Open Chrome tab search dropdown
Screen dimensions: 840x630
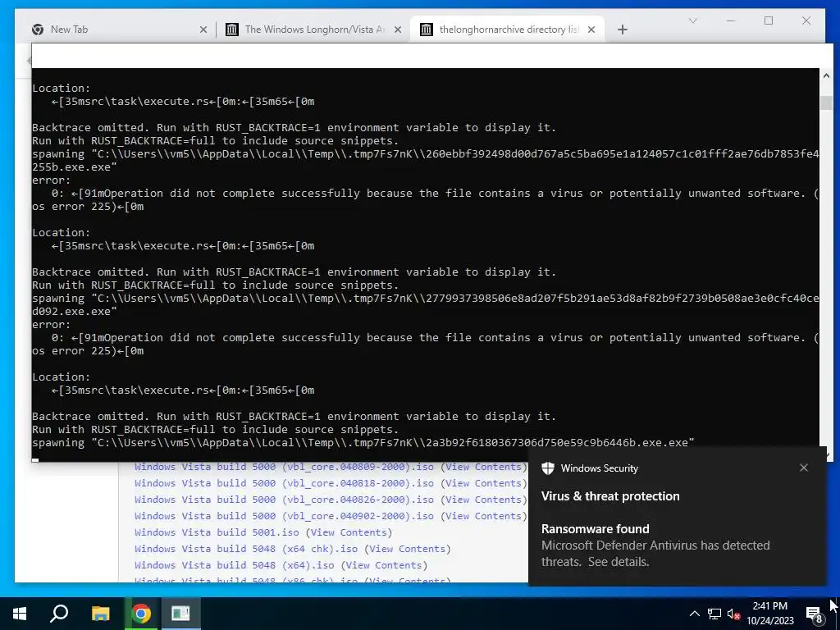(692, 21)
